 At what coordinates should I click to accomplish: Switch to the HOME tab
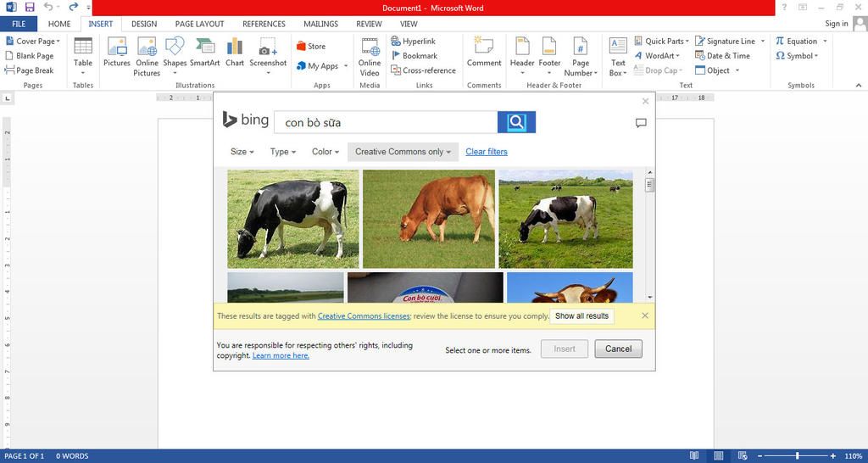[59, 24]
